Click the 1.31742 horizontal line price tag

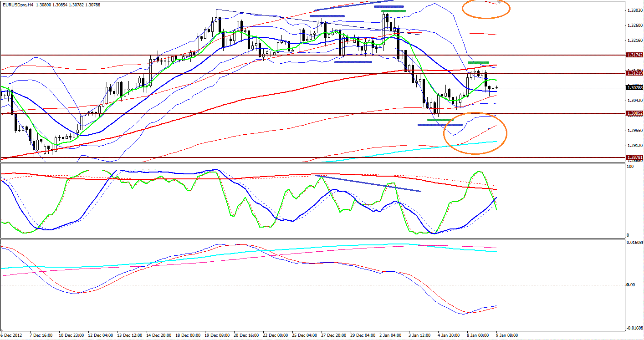[x=634, y=55]
